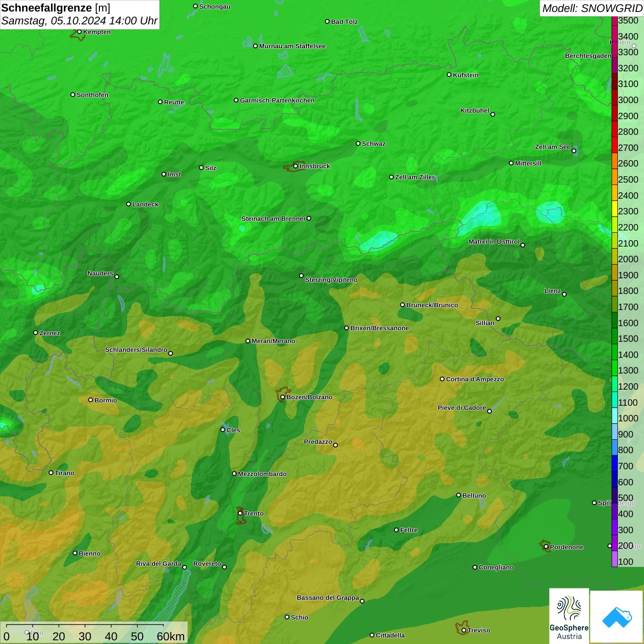The height and width of the screenshot is (644, 644).
Task: Click the Brixen/Bressanone label
Action: pos(380,328)
